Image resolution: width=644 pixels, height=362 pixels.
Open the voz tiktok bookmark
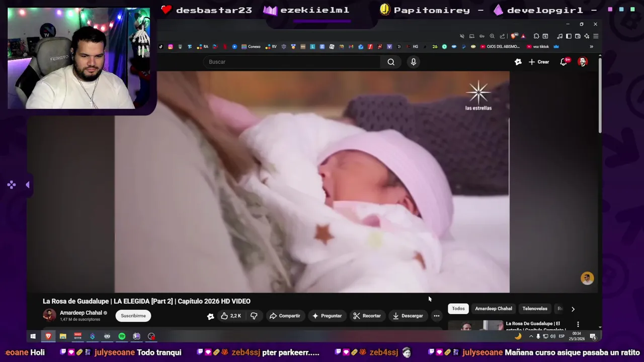click(x=537, y=47)
